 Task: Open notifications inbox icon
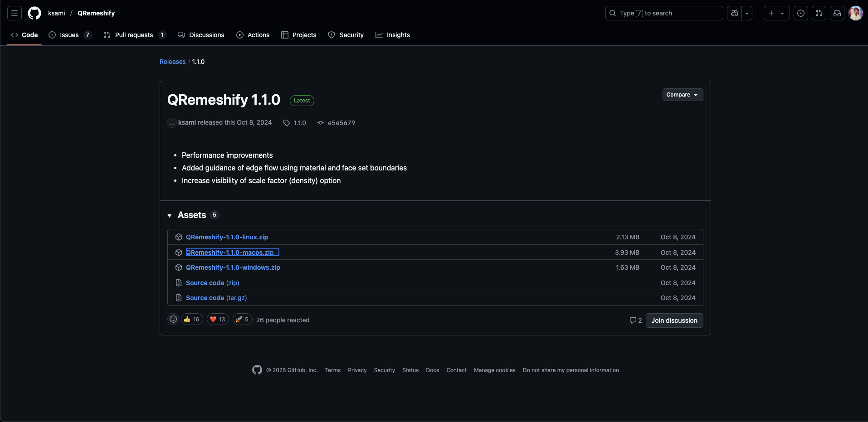[837, 13]
